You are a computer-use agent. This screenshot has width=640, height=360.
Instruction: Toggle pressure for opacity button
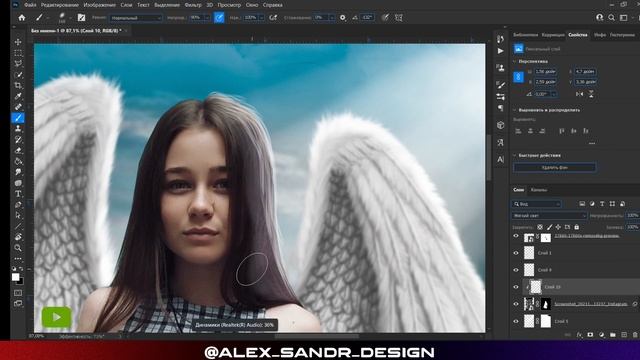219,18
